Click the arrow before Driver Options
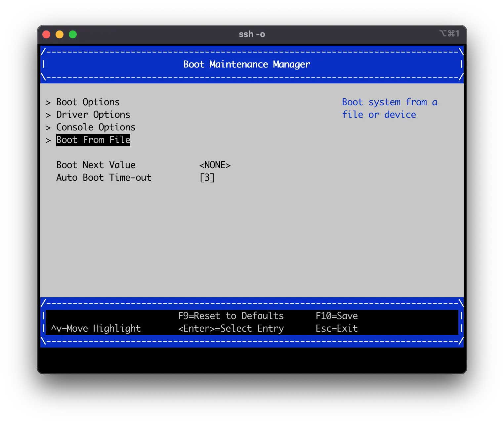Viewport: 504px width, 423px height. (48, 115)
